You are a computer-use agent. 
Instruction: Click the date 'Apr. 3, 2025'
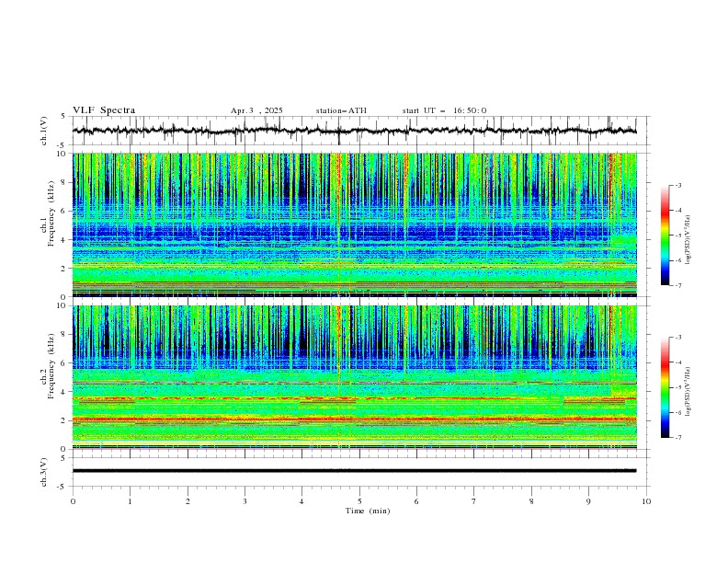pyautogui.click(x=256, y=110)
